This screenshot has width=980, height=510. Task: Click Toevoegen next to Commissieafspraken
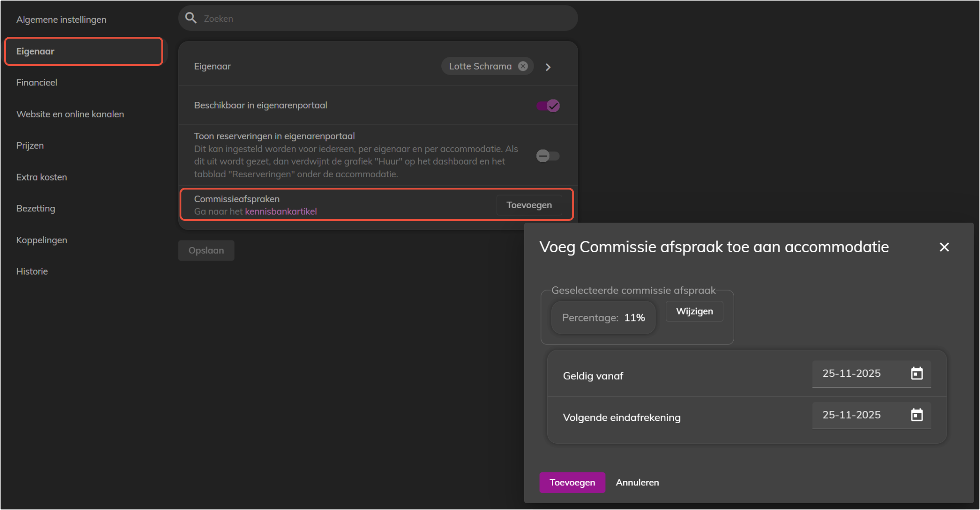[529, 205]
